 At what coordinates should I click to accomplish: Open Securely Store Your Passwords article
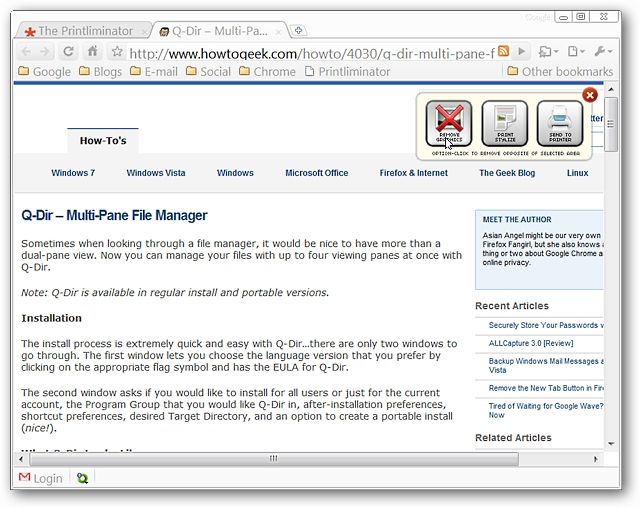pos(546,325)
